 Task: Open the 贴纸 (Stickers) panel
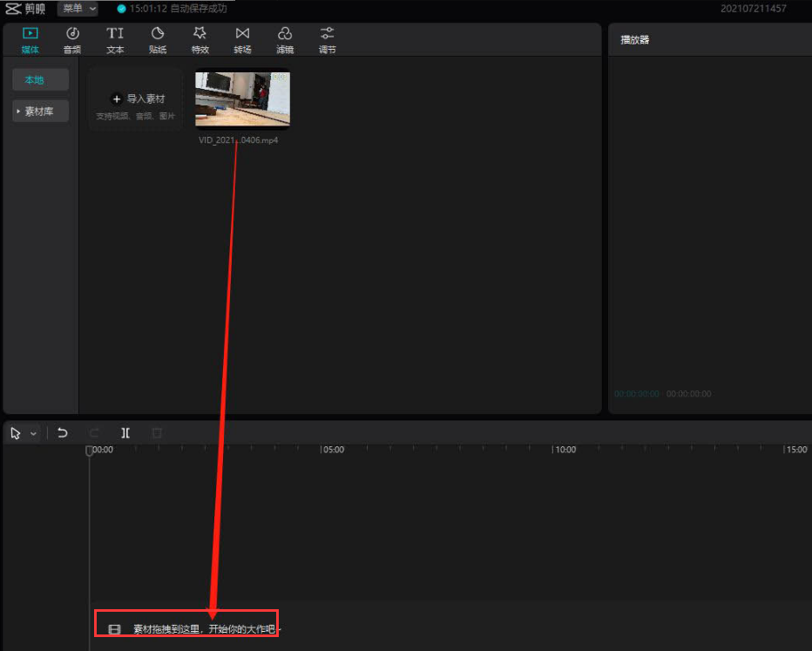coord(158,39)
